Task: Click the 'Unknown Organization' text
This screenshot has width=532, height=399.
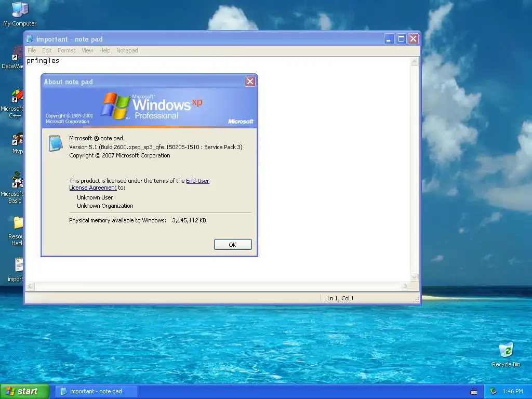Action: click(x=105, y=206)
